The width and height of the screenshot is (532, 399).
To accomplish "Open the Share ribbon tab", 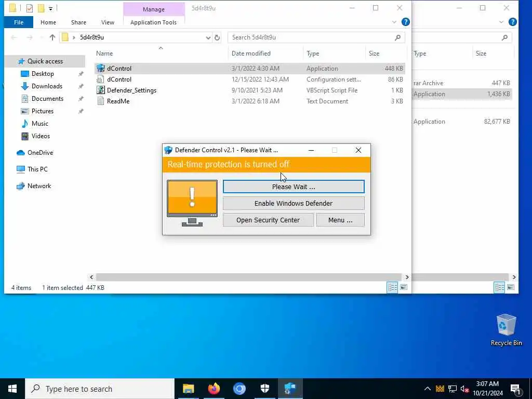I will point(78,22).
